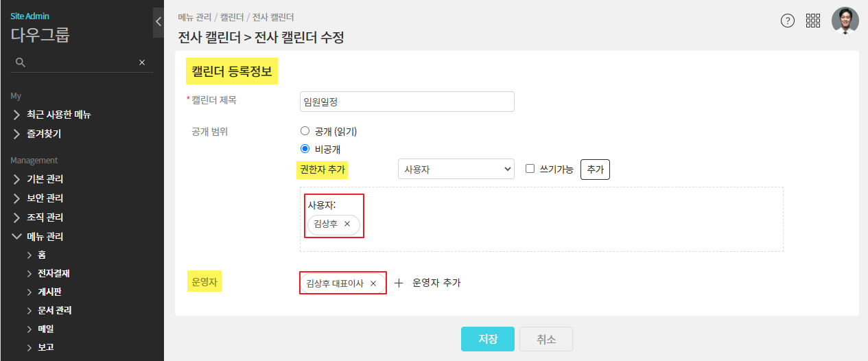Screen dimensions: 868x361
Task: Open the apps grid icon
Action: (x=813, y=21)
